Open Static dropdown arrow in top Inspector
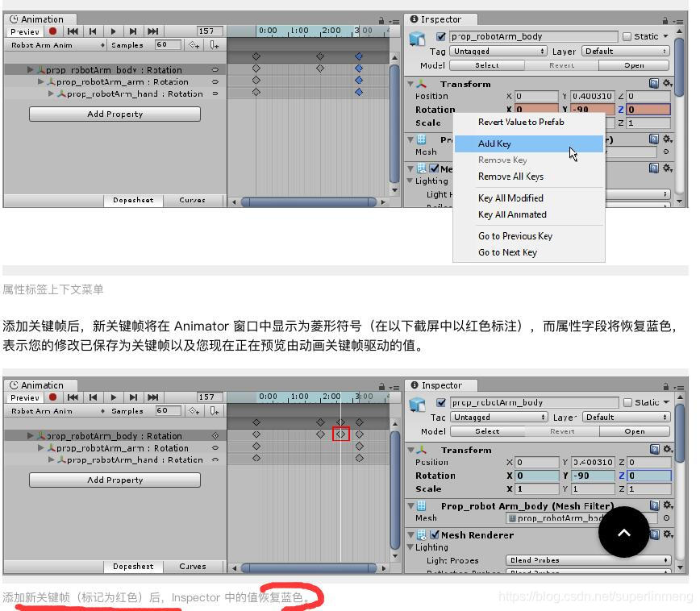 click(665, 36)
